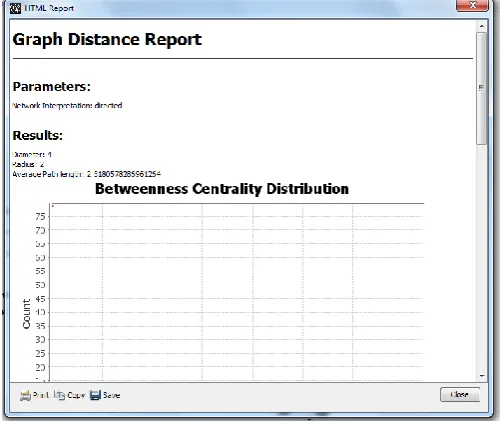
Task: Click the 45 tick label on the Count axis
Action: click(x=40, y=299)
